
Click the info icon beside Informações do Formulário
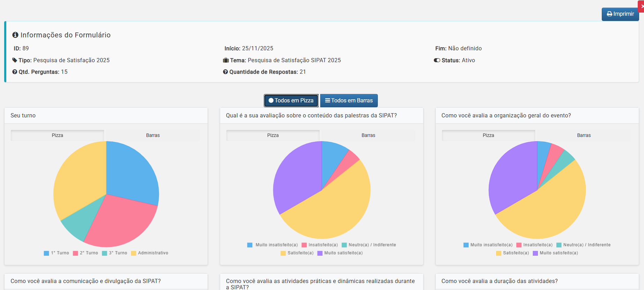click(x=15, y=35)
